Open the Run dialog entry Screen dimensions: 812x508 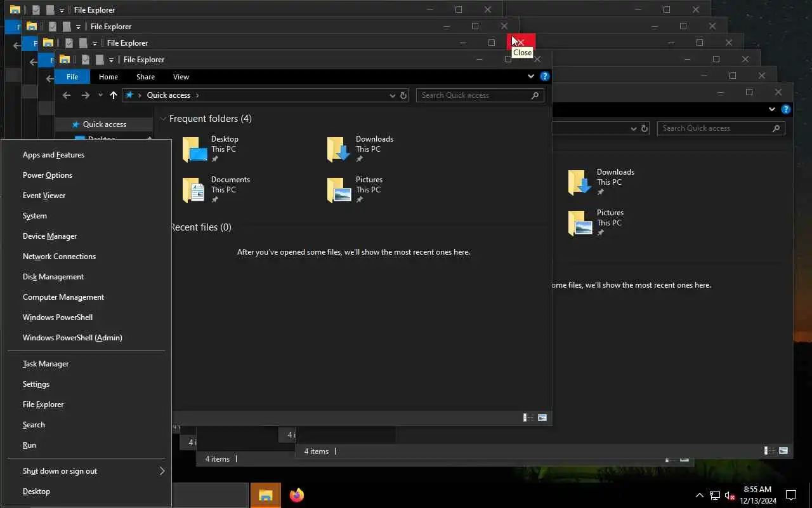pyautogui.click(x=86, y=445)
